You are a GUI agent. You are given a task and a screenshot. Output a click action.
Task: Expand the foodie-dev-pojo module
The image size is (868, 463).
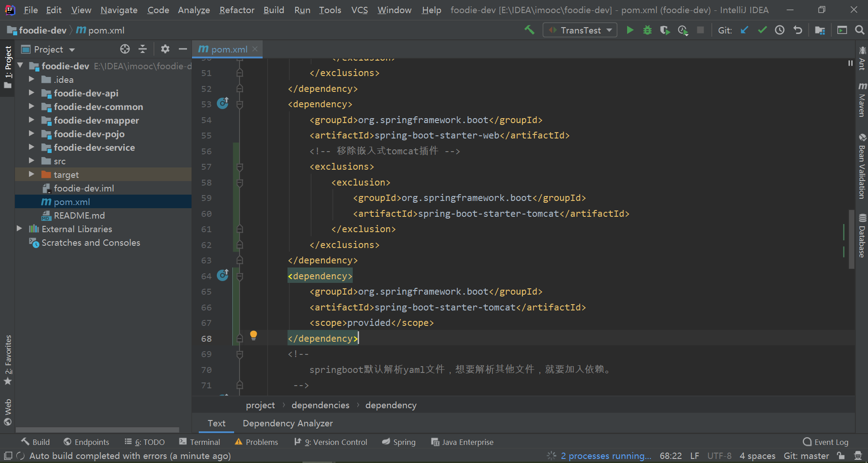pos(31,134)
